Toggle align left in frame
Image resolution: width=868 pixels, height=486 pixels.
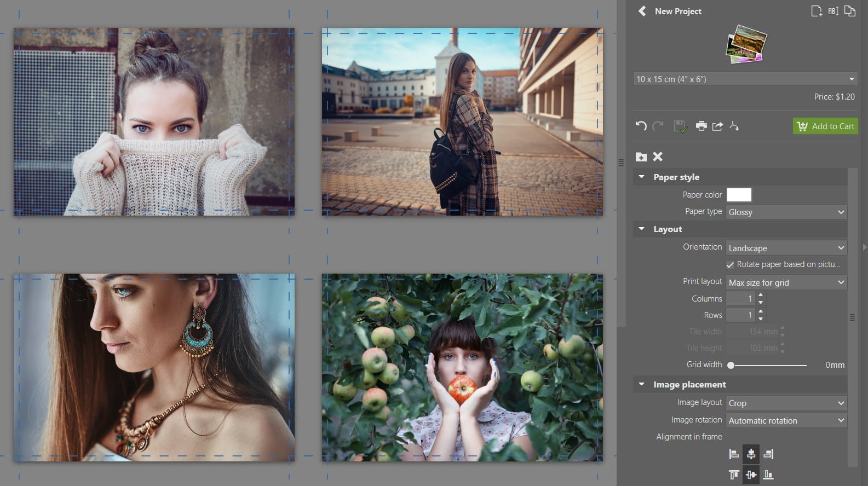click(x=734, y=454)
